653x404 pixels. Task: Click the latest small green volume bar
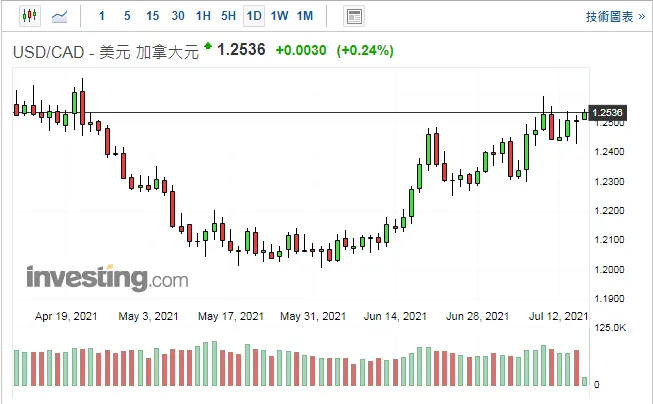point(585,381)
